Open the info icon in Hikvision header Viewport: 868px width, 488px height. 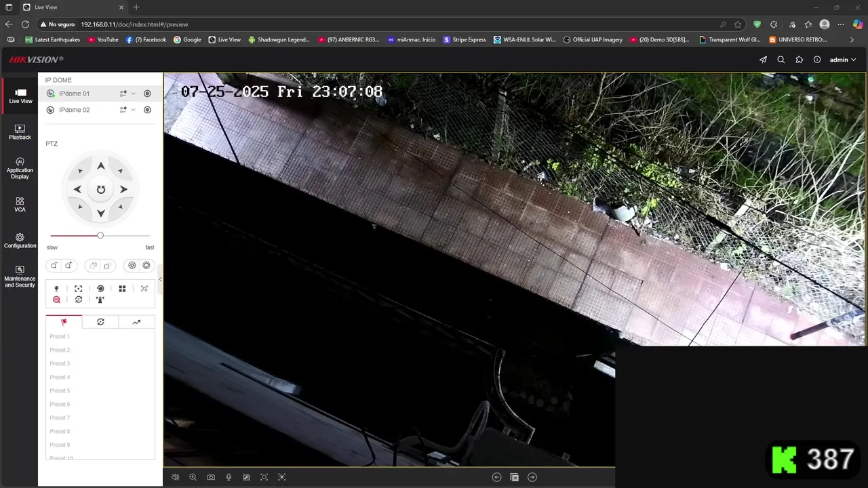click(x=817, y=60)
